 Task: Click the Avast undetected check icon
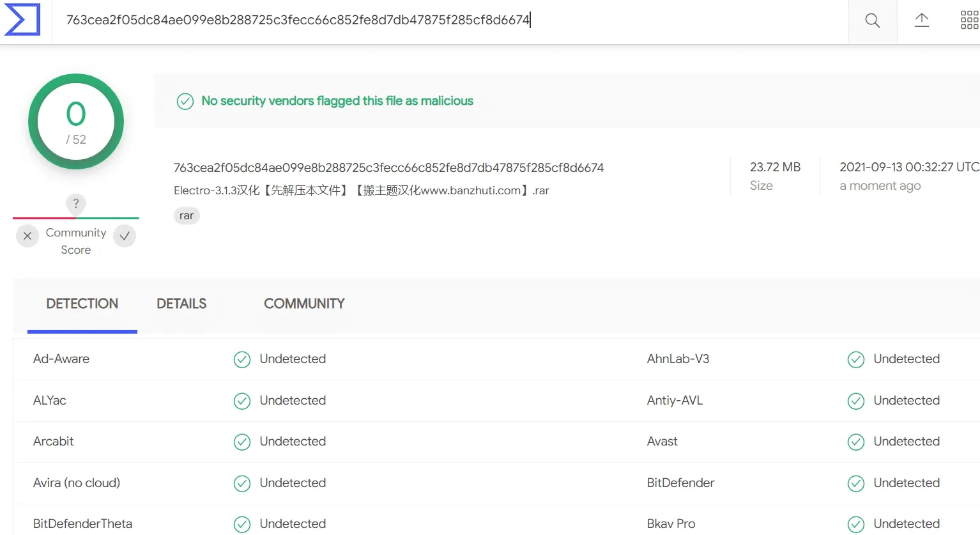856,442
